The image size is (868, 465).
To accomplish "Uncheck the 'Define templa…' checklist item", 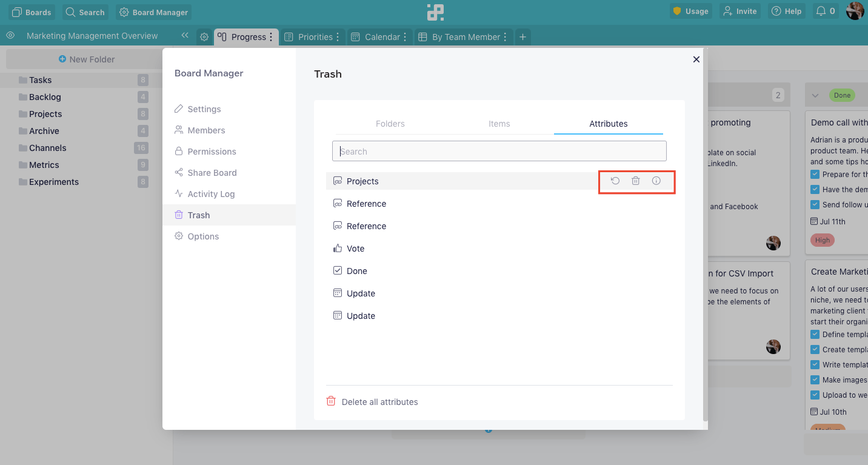I will point(815,335).
